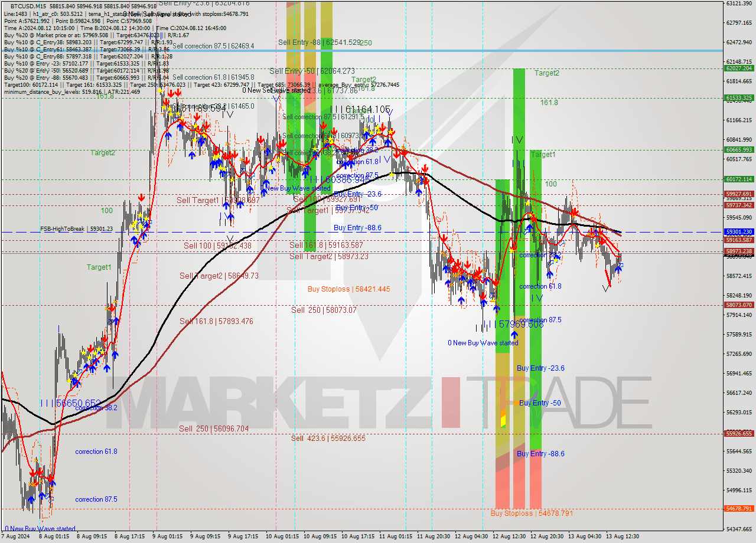Click the '10 Aug 17:15' time label
Image resolution: width=756 pixels, height=543 pixels.
357,537
